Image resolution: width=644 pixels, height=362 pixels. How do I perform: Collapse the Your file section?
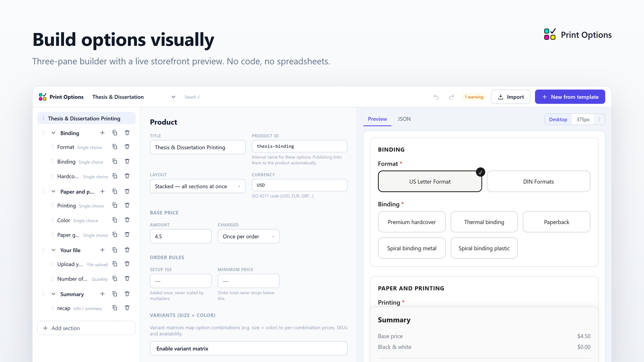(x=54, y=250)
